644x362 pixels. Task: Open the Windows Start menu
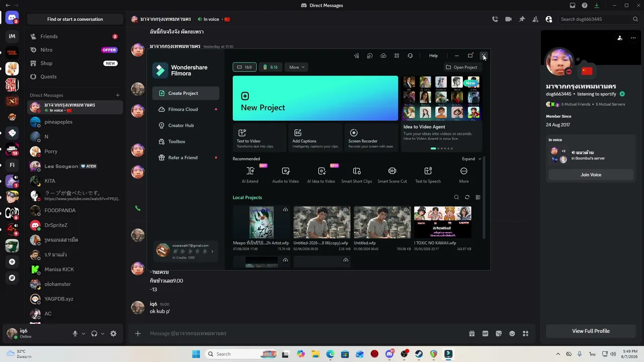(x=196, y=354)
